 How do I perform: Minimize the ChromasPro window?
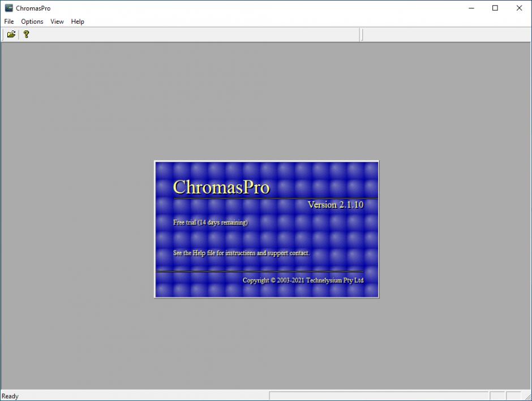tap(471, 8)
